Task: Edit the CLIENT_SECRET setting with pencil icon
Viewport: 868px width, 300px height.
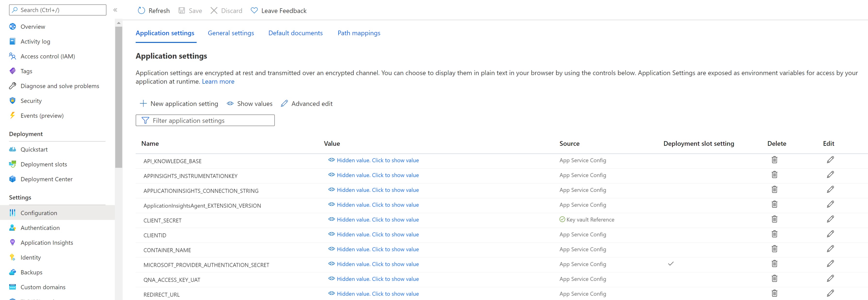Action: (x=830, y=219)
